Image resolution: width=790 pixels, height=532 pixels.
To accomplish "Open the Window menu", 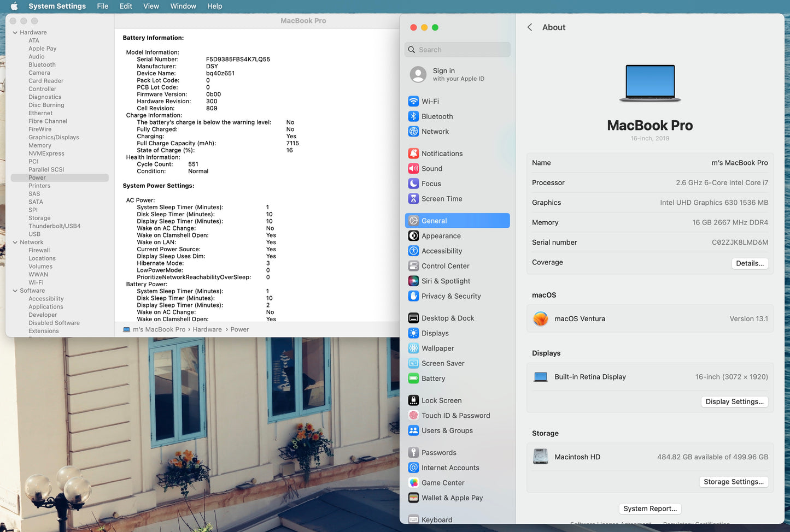I will (183, 6).
